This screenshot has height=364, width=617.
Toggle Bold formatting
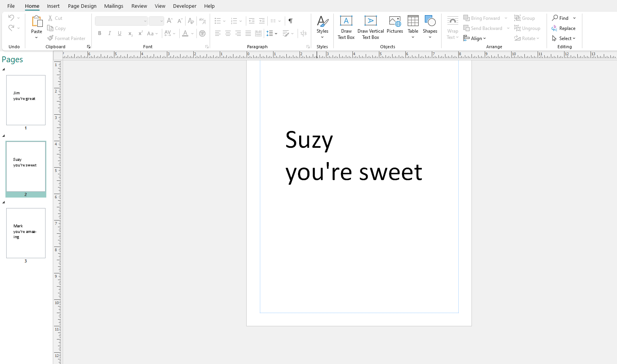[x=100, y=33]
